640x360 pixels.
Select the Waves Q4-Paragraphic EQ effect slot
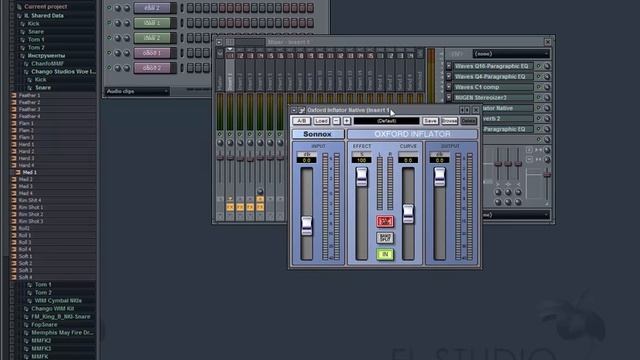point(493,76)
